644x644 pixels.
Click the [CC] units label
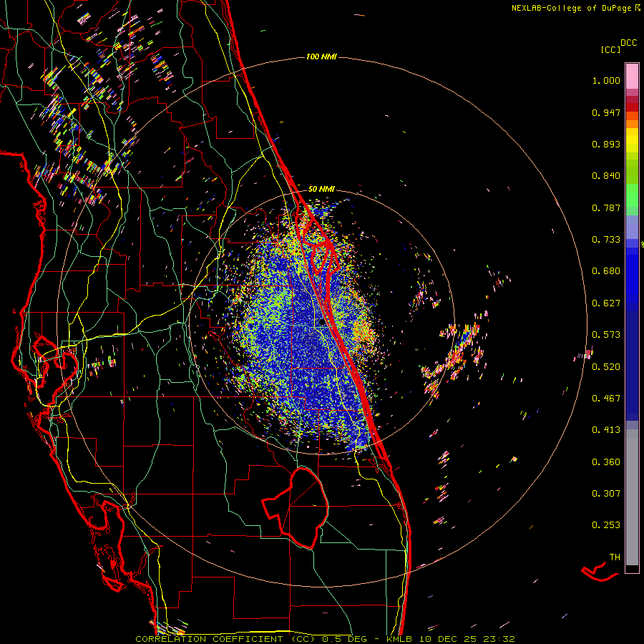610,49
